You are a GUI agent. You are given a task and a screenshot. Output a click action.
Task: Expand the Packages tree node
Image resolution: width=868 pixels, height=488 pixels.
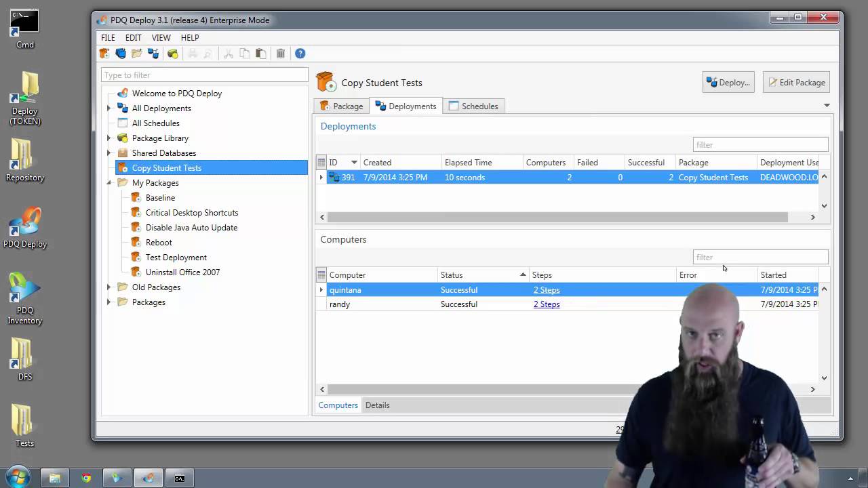pos(108,302)
